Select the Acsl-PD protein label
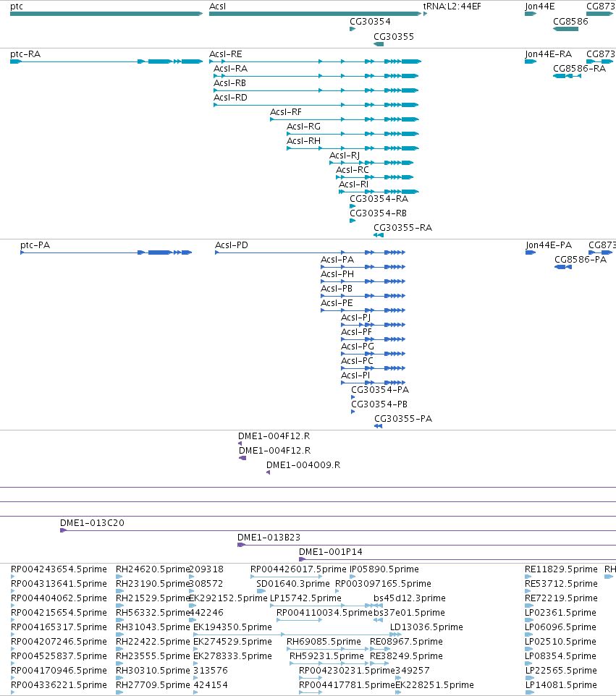The width and height of the screenshot is (616, 696). (x=232, y=245)
